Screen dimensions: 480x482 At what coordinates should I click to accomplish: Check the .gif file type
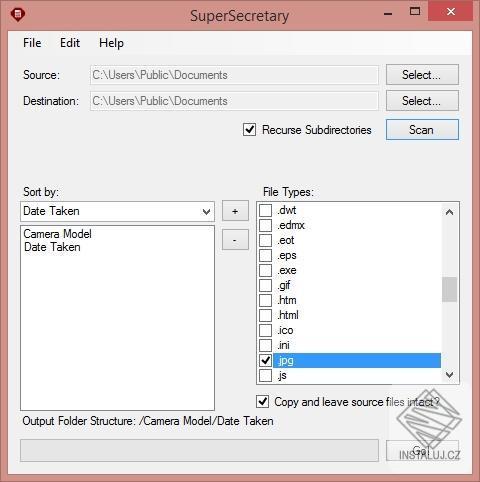266,285
